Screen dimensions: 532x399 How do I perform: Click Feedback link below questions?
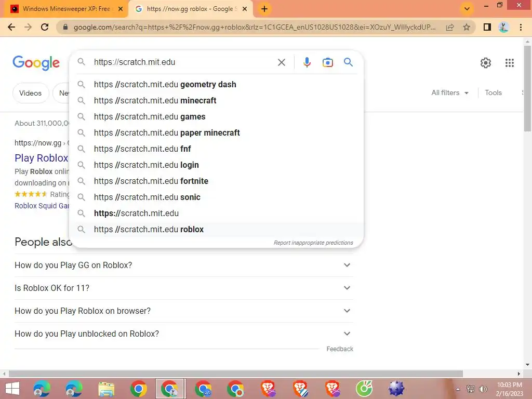coord(340,349)
